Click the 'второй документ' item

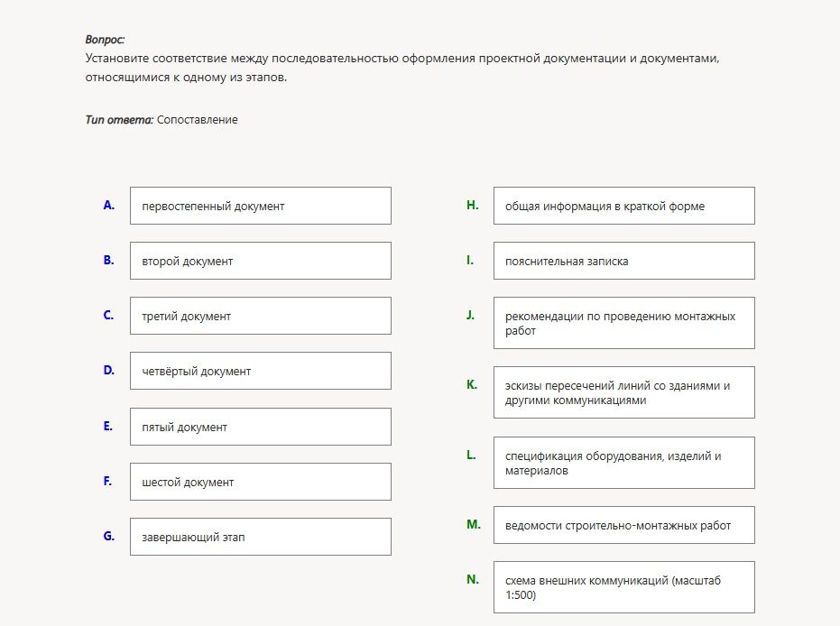pos(261,261)
